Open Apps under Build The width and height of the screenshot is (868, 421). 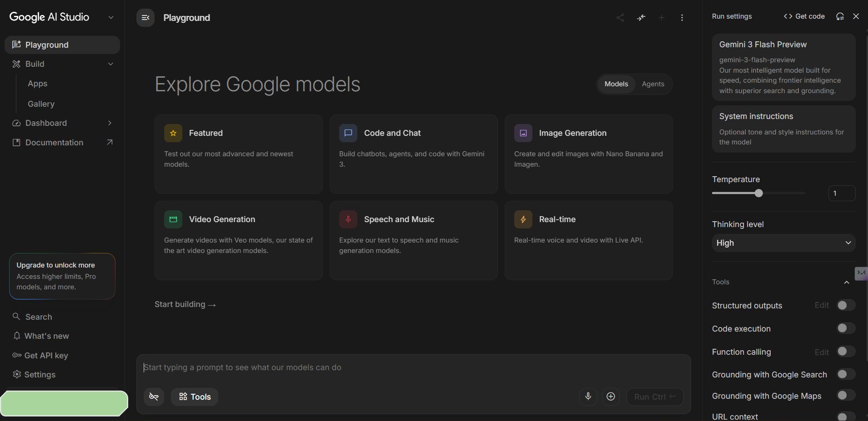click(37, 84)
